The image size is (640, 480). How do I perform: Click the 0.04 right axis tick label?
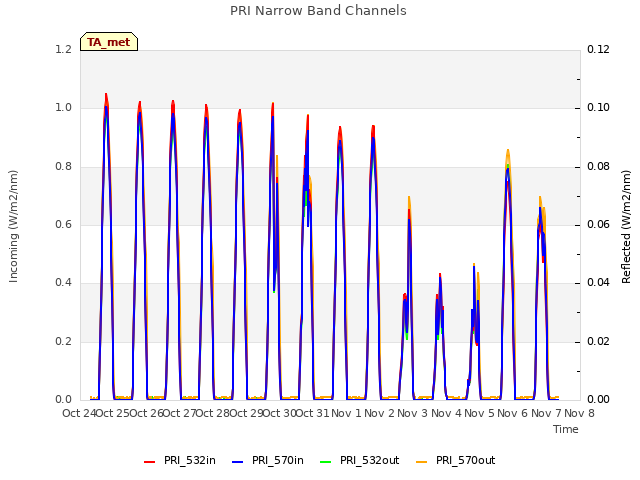(x=598, y=282)
